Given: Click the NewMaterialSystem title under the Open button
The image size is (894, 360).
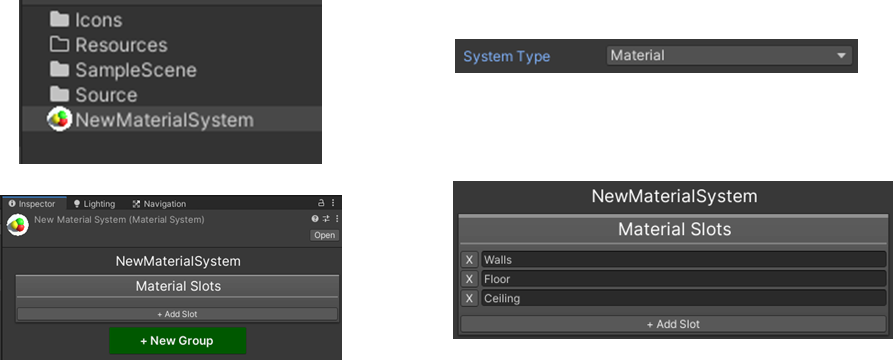Looking at the screenshot, I should 178,261.
